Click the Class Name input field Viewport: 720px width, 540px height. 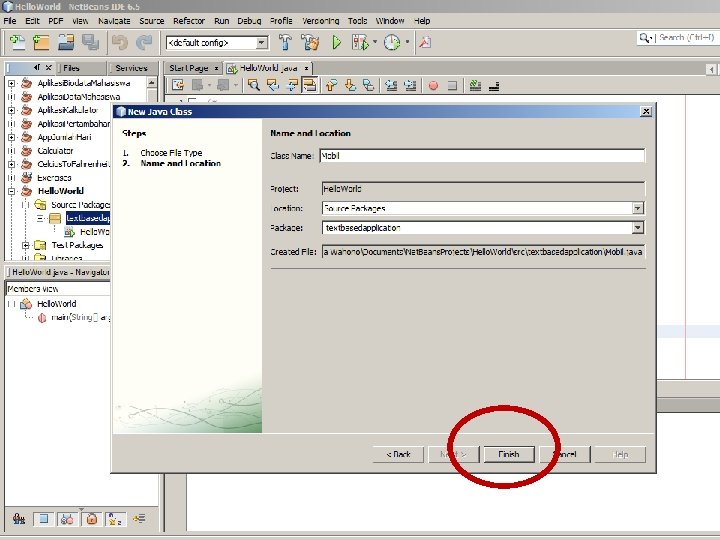482,156
